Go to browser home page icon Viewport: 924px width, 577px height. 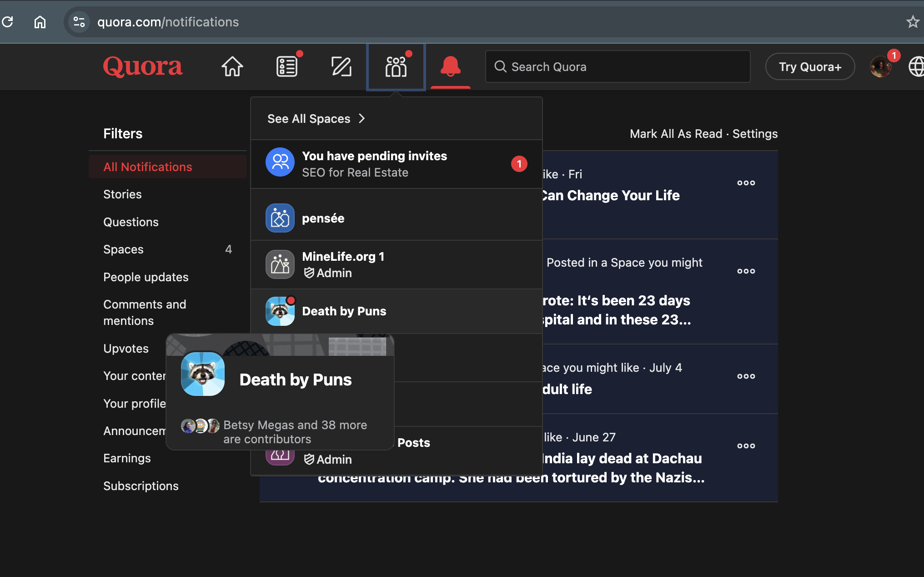click(x=40, y=22)
